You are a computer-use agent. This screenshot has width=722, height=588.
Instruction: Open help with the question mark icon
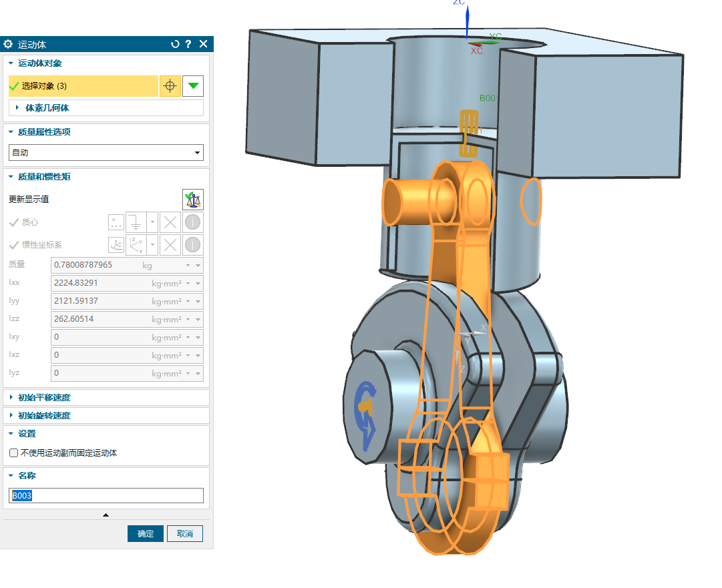click(x=188, y=44)
